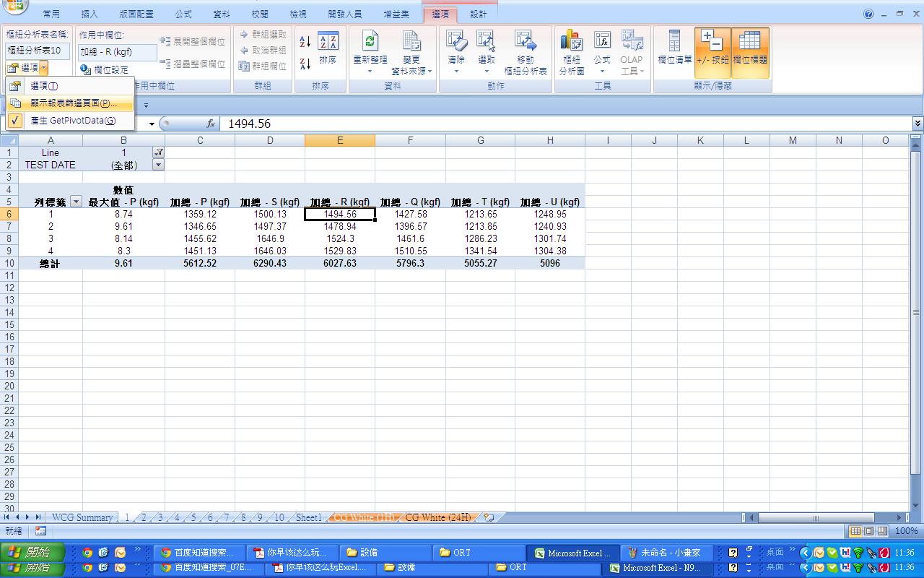Click the Office button logo
The width and height of the screenshot is (924, 578).
tap(14, 7)
